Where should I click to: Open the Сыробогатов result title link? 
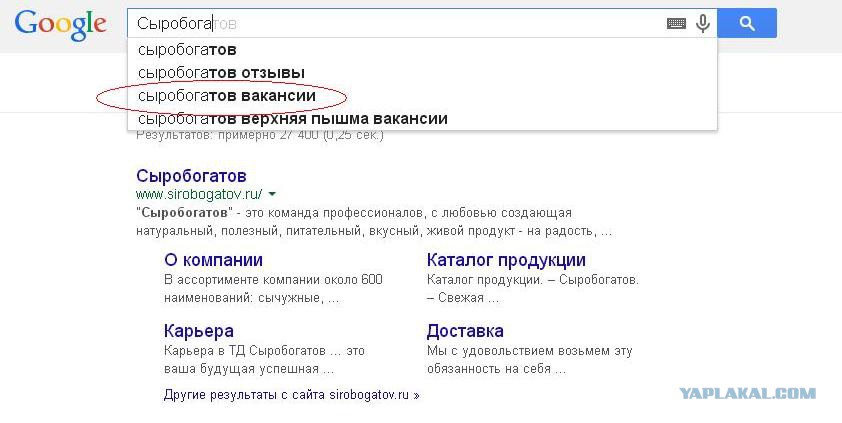tap(191, 176)
